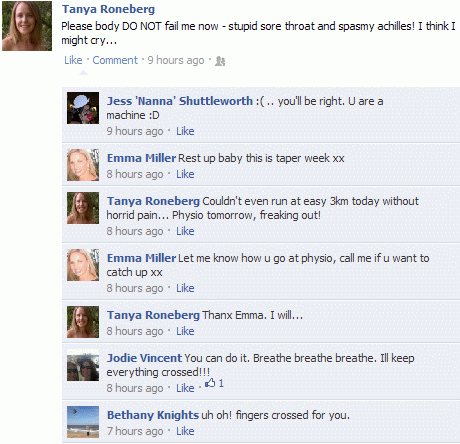The height and width of the screenshot is (444, 460).
Task: Like Jodie Vincent's comment
Action: [185, 388]
